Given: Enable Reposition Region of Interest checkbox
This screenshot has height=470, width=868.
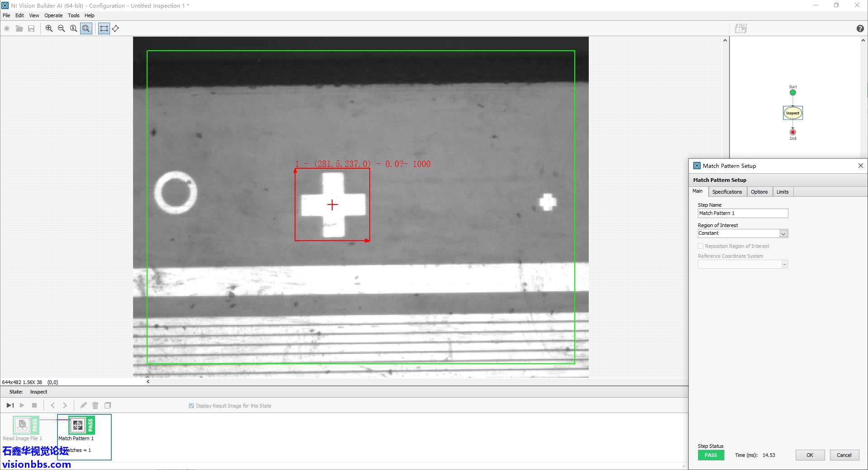Looking at the screenshot, I should [701, 246].
